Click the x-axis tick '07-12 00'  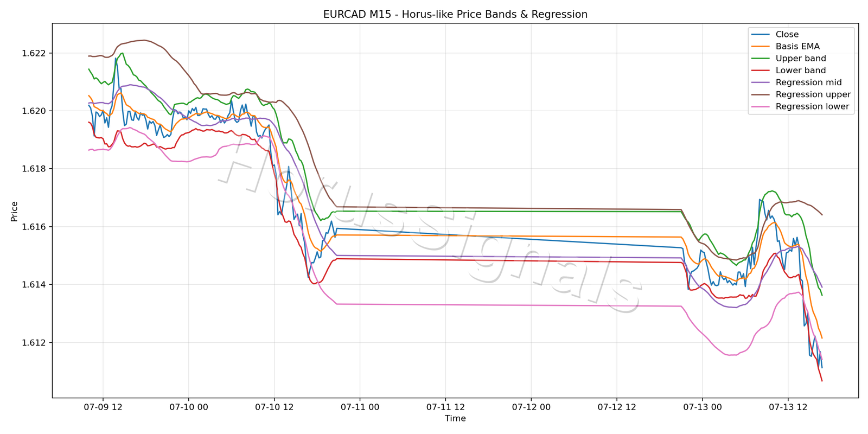pos(531,407)
